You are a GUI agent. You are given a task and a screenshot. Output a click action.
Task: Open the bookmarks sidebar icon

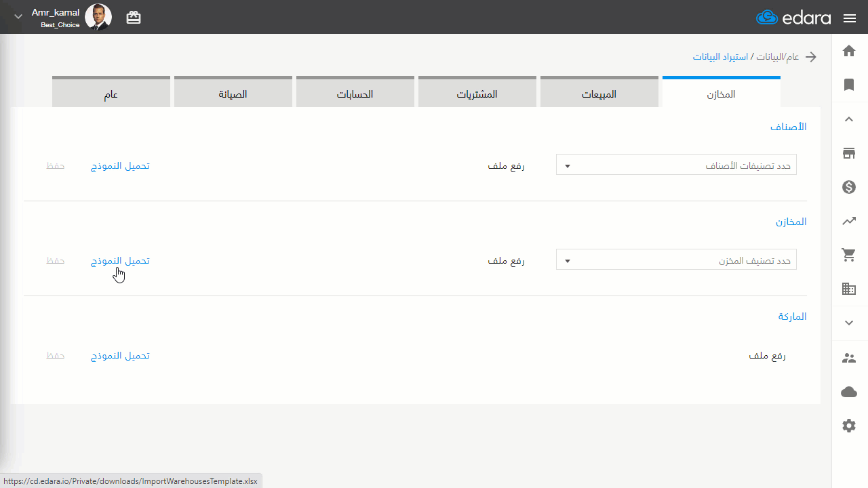pyautogui.click(x=849, y=85)
